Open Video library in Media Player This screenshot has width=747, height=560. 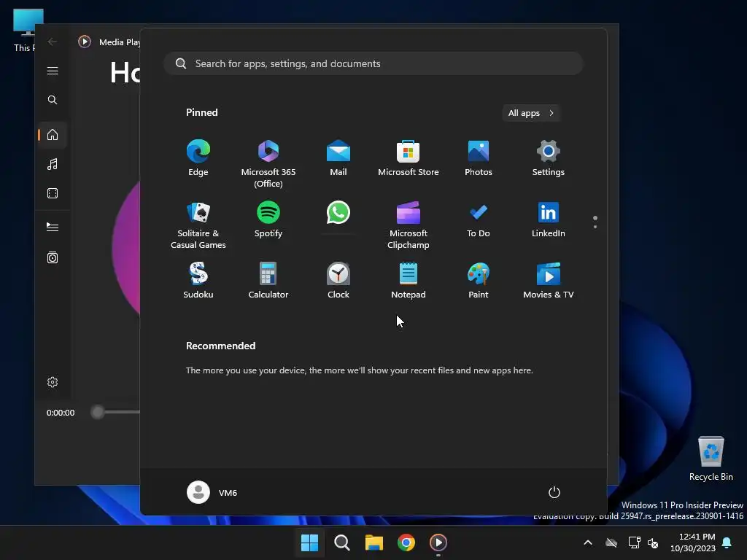tap(53, 193)
